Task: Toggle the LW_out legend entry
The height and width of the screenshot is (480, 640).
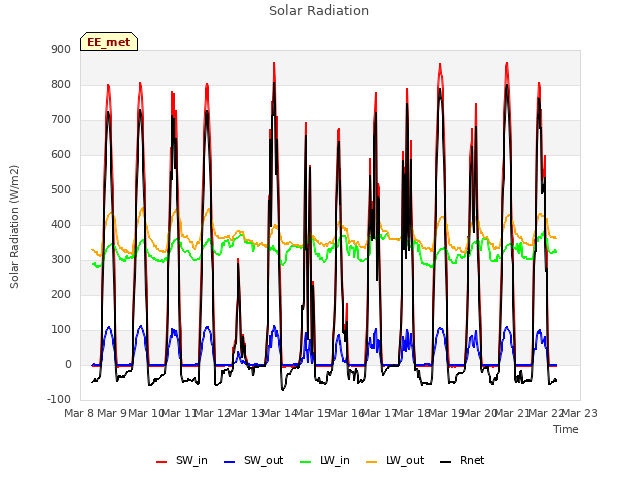Action: [x=395, y=460]
